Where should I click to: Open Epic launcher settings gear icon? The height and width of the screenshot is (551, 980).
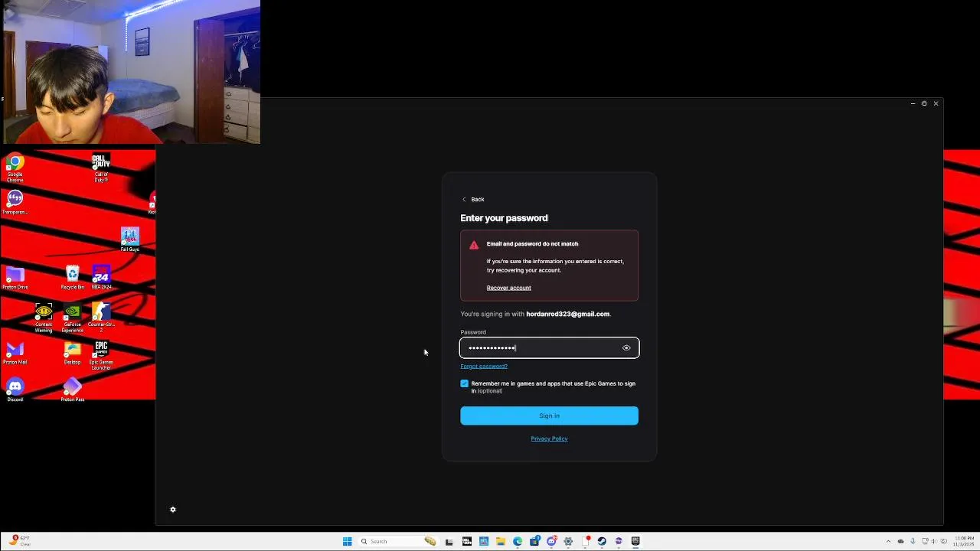(x=173, y=510)
